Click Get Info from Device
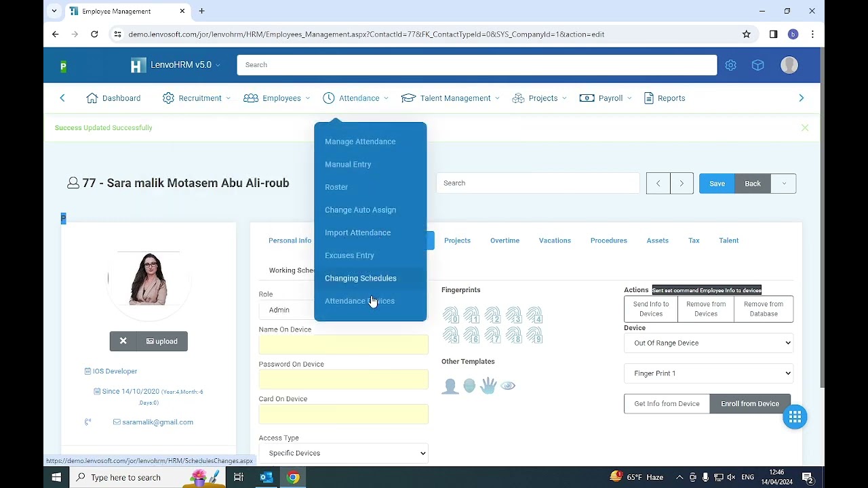The width and height of the screenshot is (868, 488). [x=667, y=404]
